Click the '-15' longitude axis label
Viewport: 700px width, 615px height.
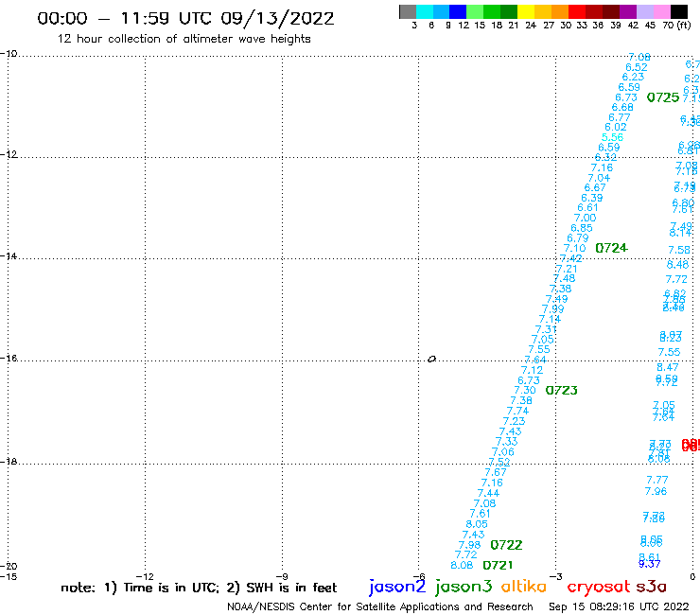9,576
